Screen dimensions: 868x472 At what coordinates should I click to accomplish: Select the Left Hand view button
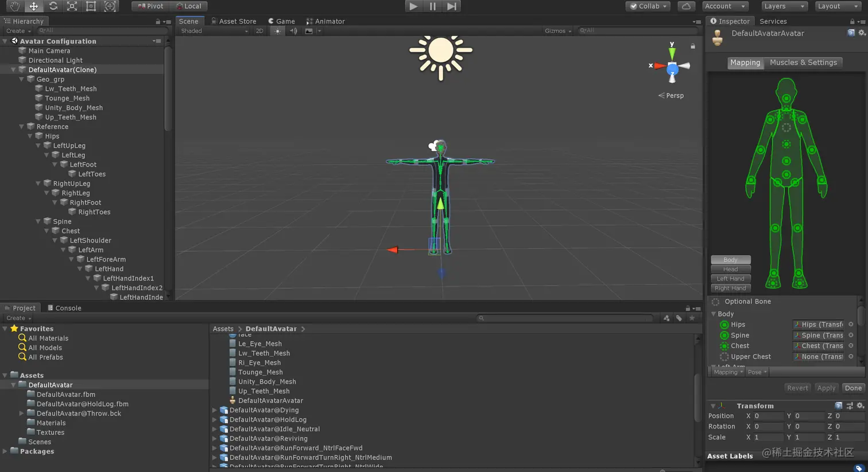[730, 279]
